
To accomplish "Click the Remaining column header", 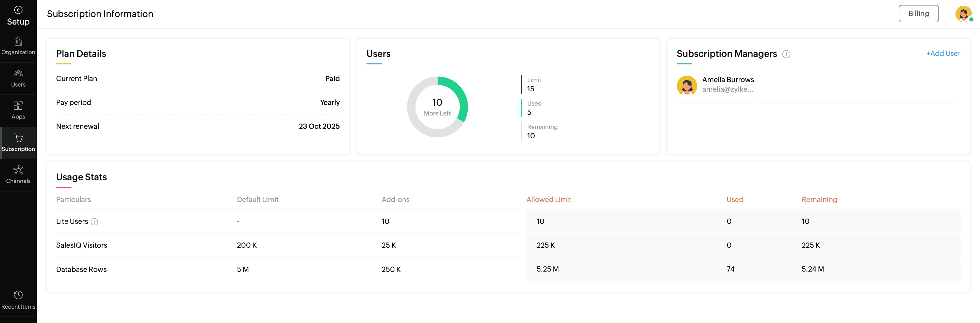I will click(x=819, y=200).
